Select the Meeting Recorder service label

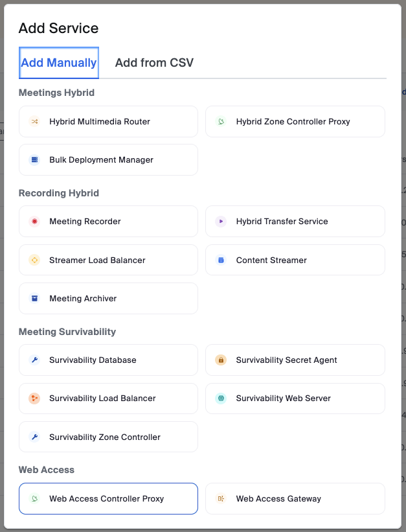click(x=85, y=222)
